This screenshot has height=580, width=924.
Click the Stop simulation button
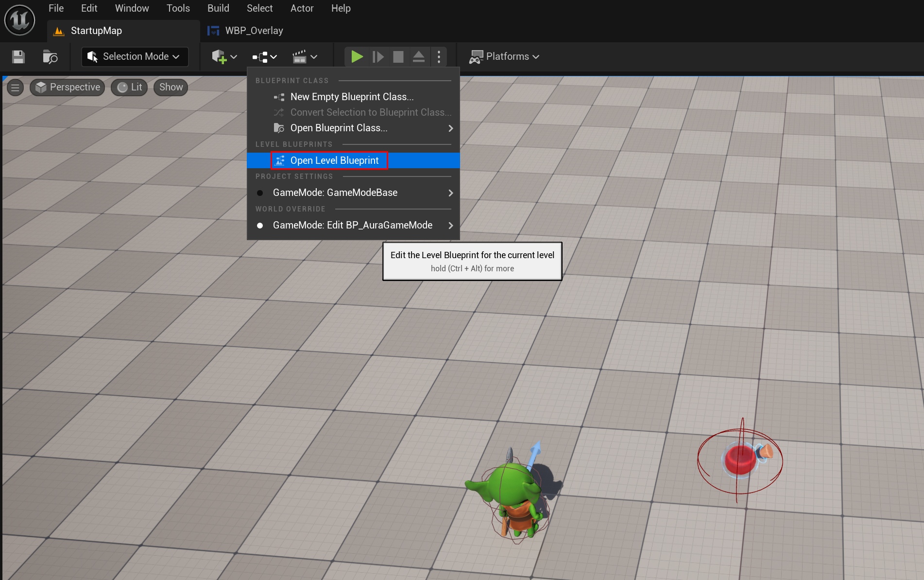point(398,57)
